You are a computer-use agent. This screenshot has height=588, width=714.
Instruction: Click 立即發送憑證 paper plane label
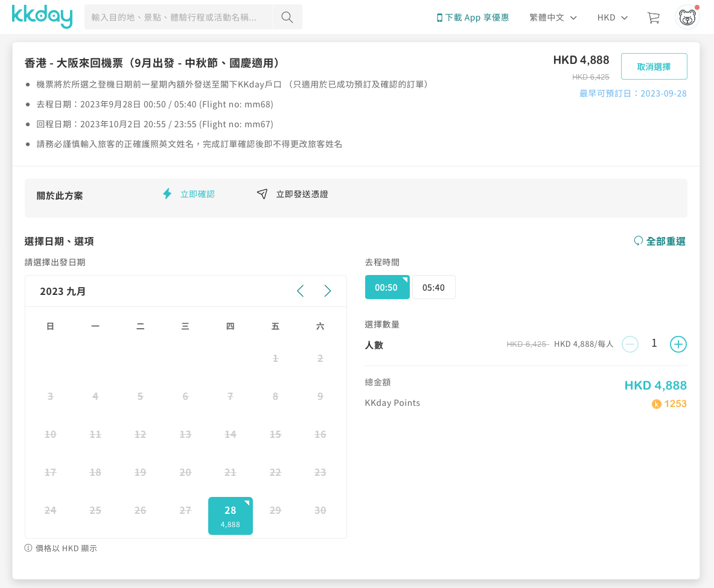(x=301, y=194)
